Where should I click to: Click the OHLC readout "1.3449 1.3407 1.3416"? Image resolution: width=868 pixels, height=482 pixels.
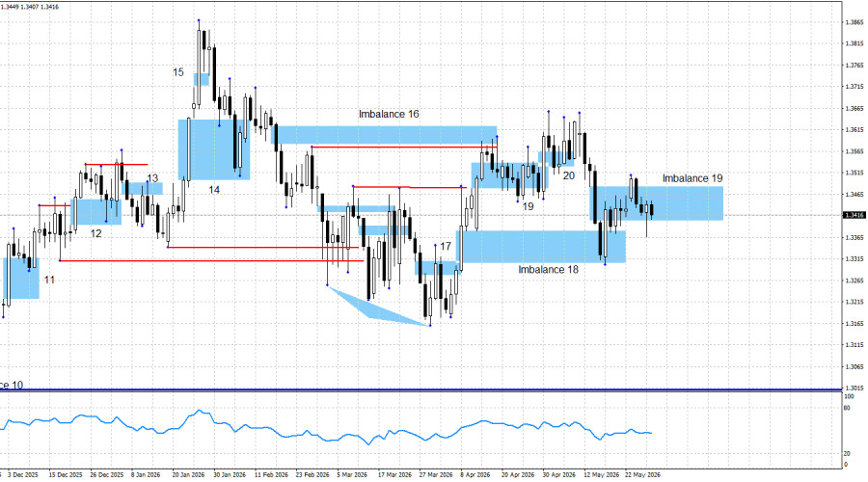[30, 7]
